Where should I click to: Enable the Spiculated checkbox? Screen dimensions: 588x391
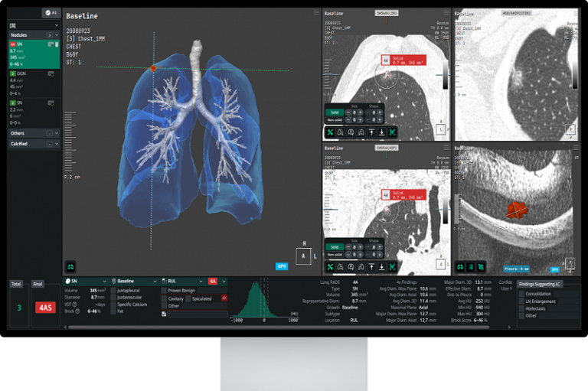click(188, 298)
